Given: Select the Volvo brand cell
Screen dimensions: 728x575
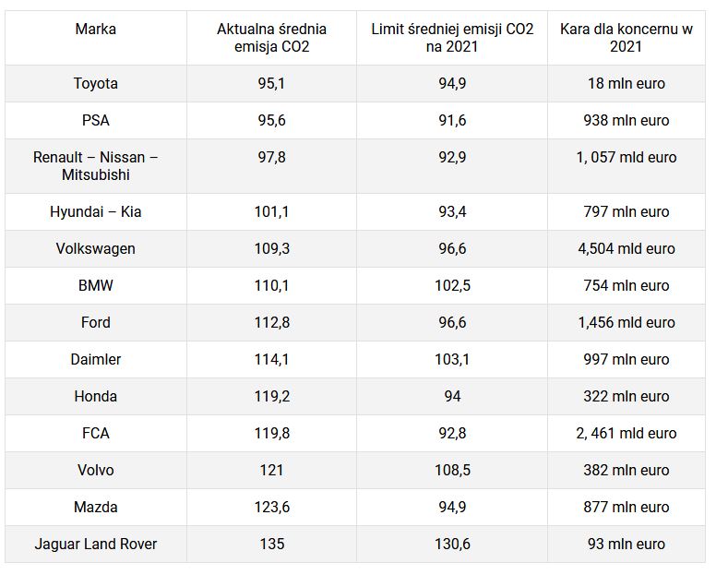Looking at the screenshot, I should [96, 470].
